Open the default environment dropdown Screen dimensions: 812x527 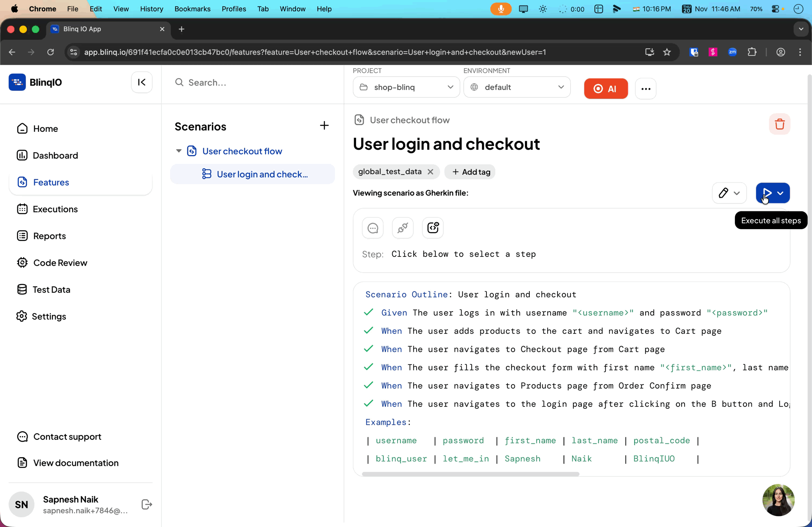click(516, 87)
